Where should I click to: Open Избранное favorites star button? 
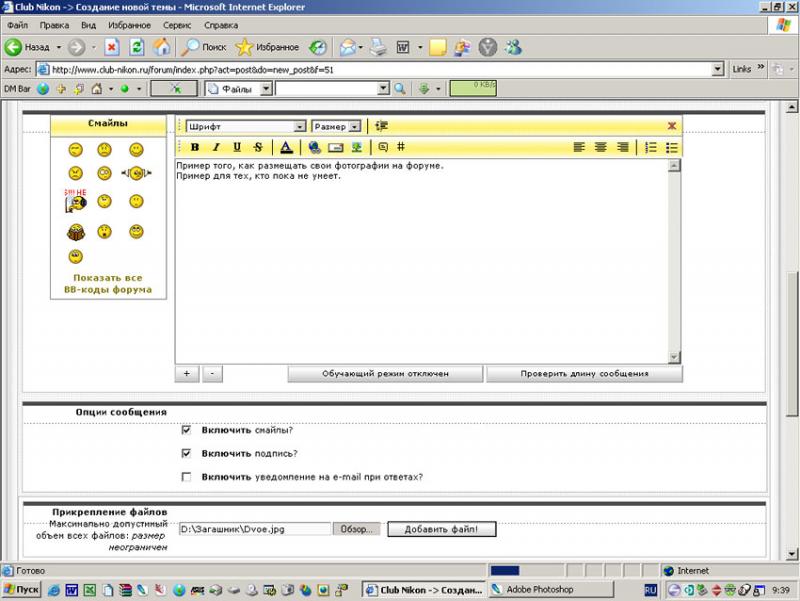267,47
